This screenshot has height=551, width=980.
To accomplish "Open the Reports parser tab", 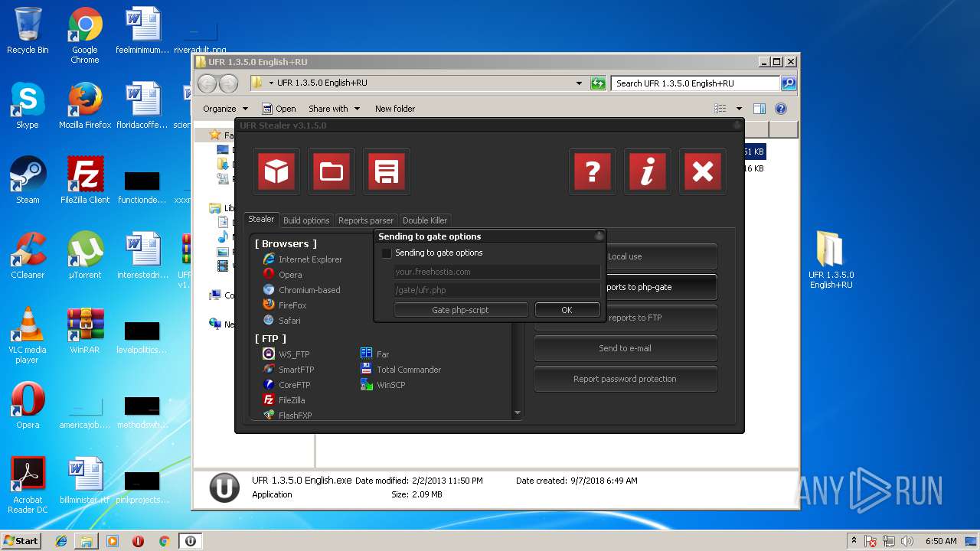I will tap(366, 220).
